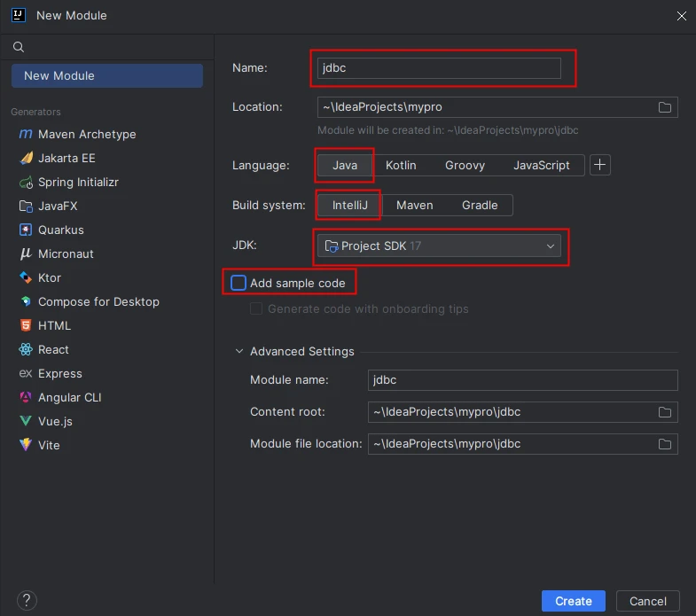
Task: Switch build system to Maven
Action: tap(414, 205)
